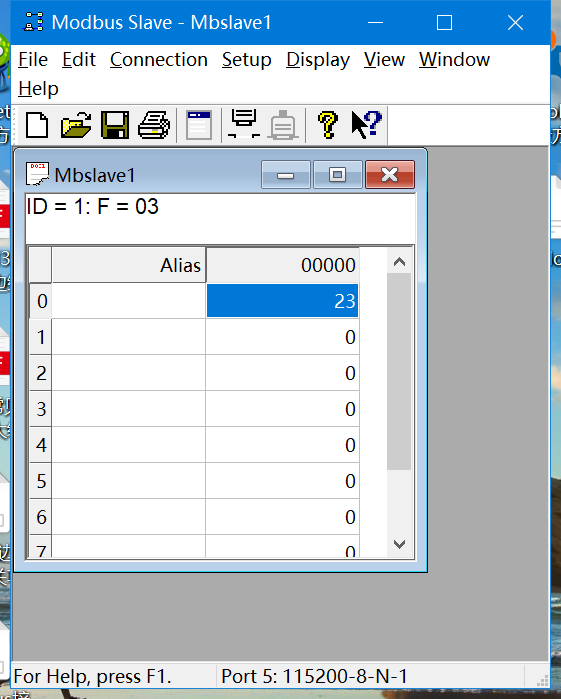Image resolution: width=561 pixels, height=699 pixels.
Task: Select the highlighted cell with value 23
Action: tap(282, 301)
